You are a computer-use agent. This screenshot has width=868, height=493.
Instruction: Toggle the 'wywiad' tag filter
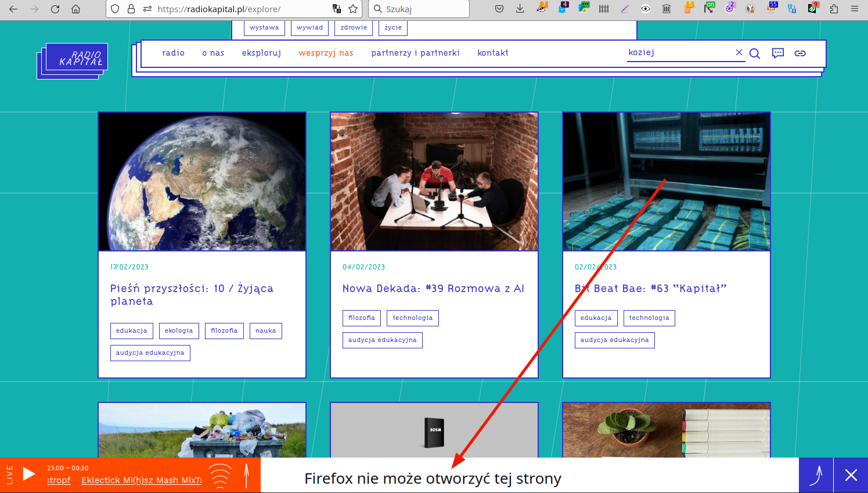[309, 27]
